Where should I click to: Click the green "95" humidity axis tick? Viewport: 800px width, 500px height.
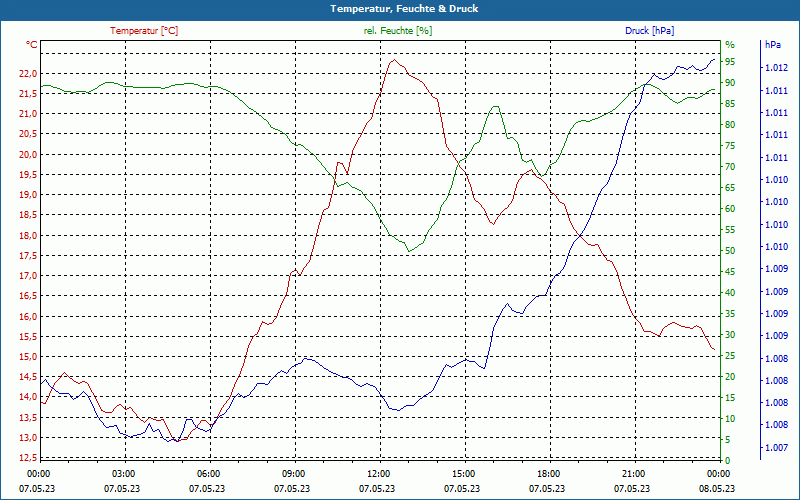pyautogui.click(x=730, y=62)
